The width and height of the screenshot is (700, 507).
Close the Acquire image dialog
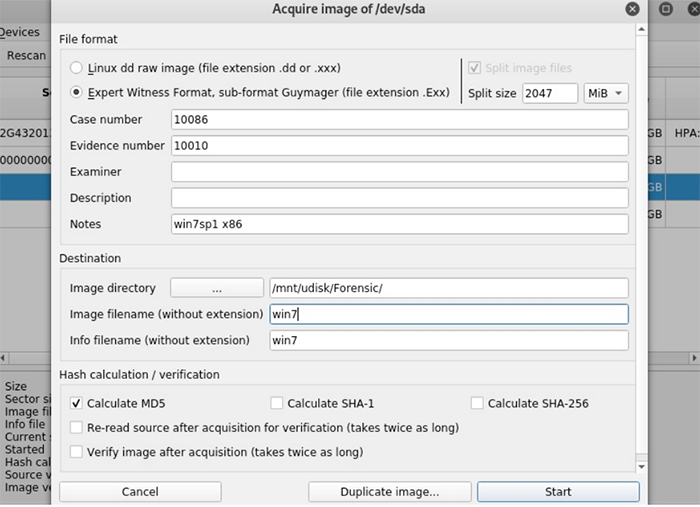[x=632, y=9]
